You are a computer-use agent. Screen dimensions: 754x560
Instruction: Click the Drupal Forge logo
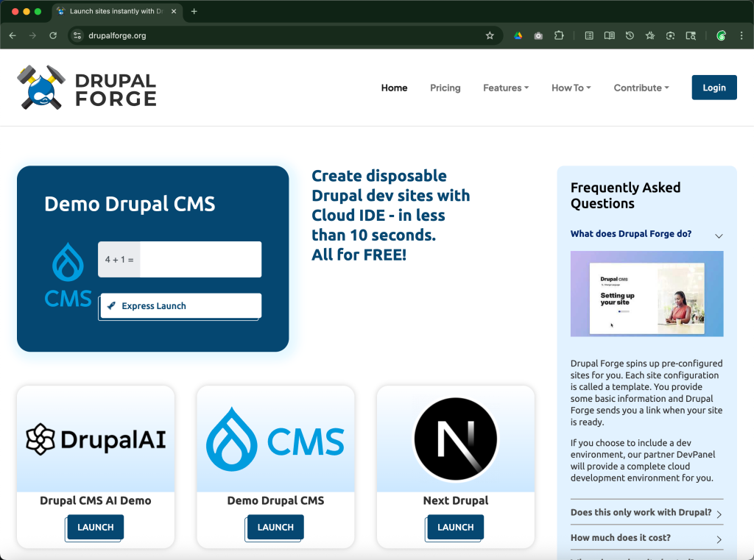87,88
